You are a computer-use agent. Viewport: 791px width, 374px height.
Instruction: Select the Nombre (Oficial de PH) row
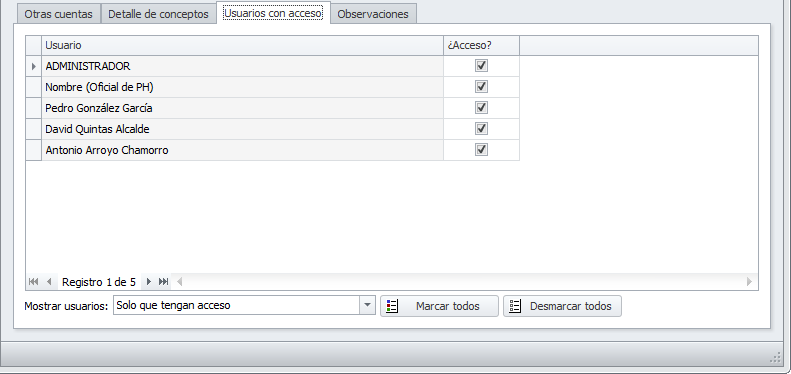[x=272, y=87]
